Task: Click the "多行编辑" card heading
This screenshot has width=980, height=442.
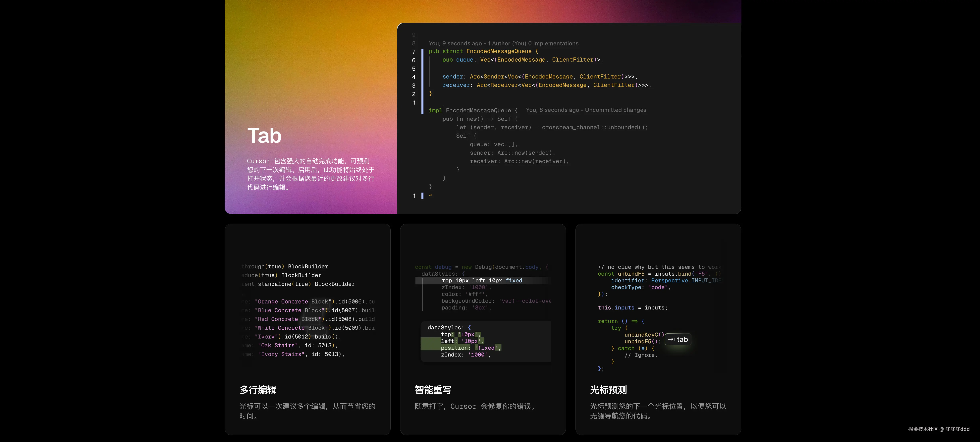Action: coord(258,390)
